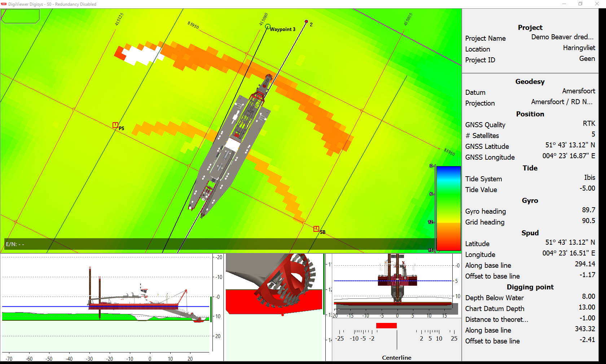Select the GNSS Quality RTK value
The image size is (606, 364).
[x=589, y=124]
